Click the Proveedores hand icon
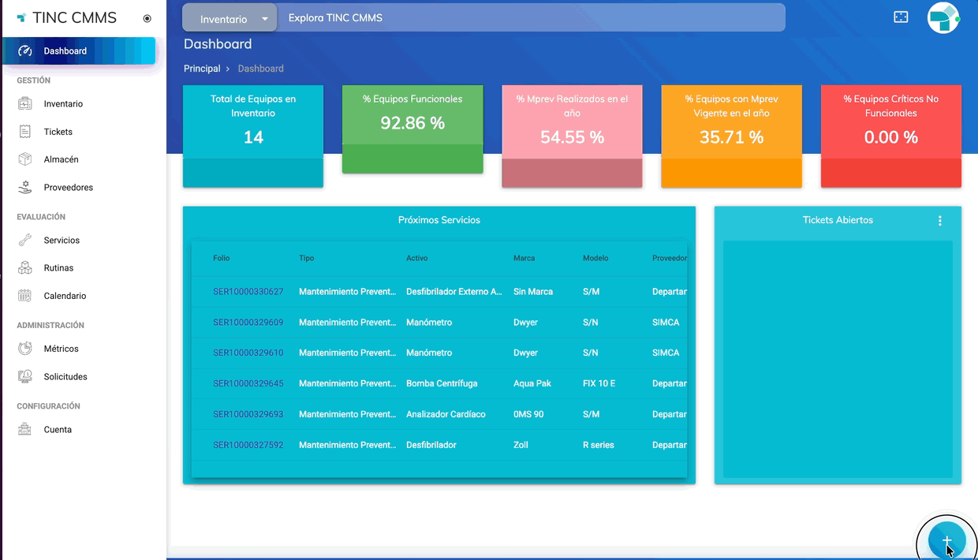 tap(25, 188)
